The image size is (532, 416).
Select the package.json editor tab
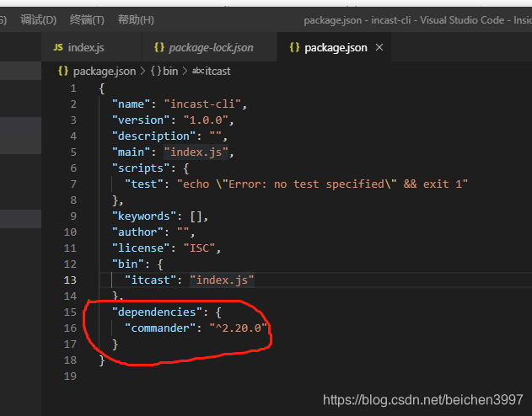coord(336,47)
